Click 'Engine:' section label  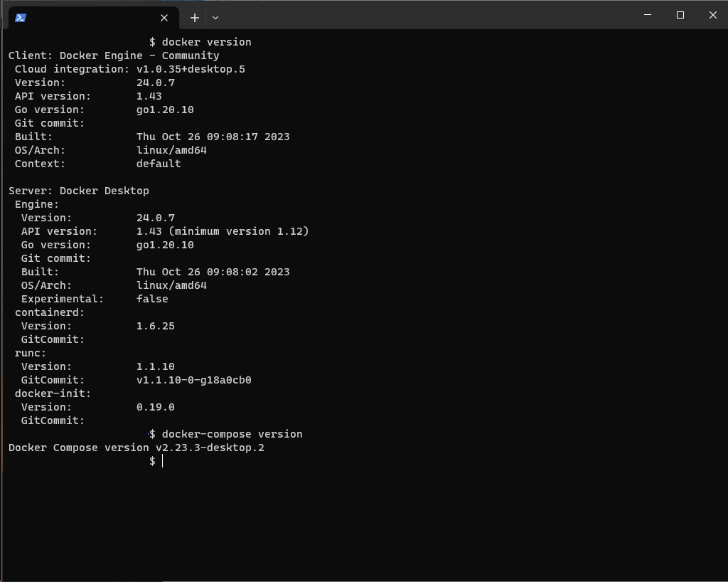37,204
